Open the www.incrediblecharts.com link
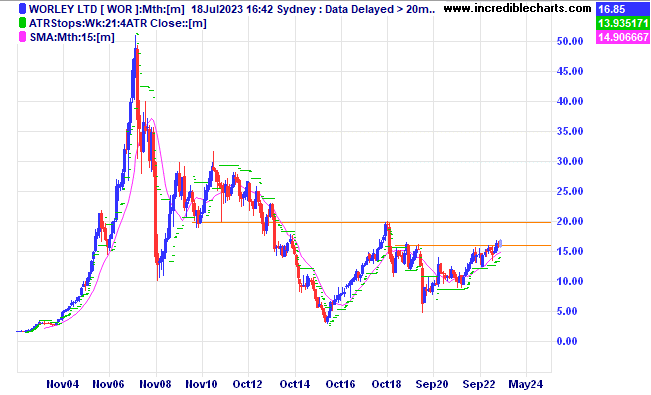The height and width of the screenshot is (395, 651). point(517,8)
